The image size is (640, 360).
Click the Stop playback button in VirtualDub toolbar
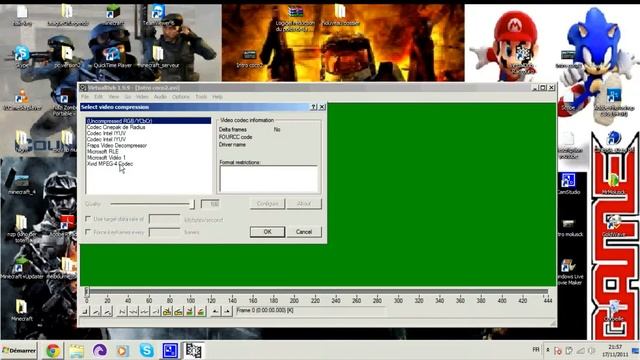click(x=85, y=312)
